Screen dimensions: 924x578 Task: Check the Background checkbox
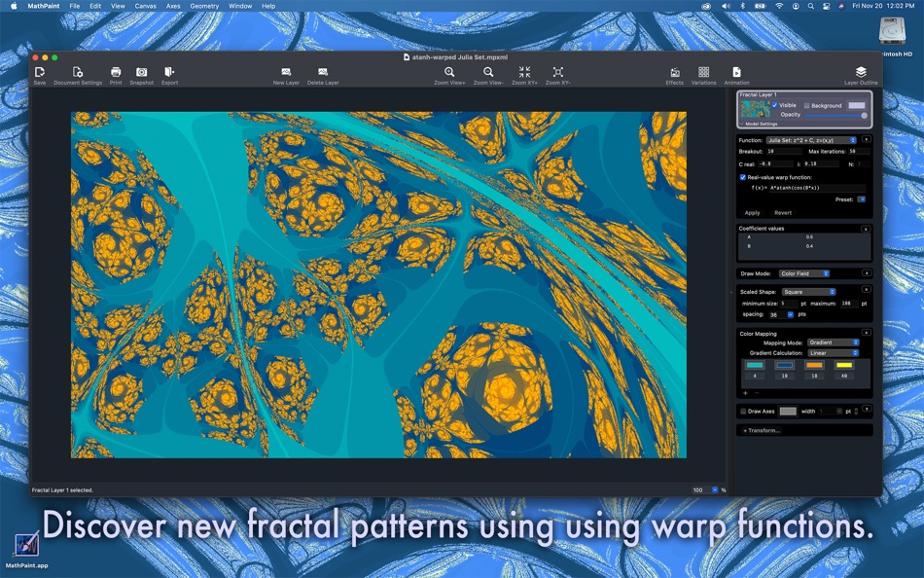click(806, 105)
